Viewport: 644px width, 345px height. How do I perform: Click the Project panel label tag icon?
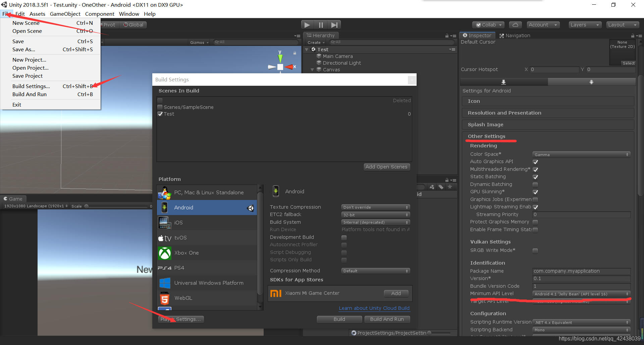coord(441,187)
